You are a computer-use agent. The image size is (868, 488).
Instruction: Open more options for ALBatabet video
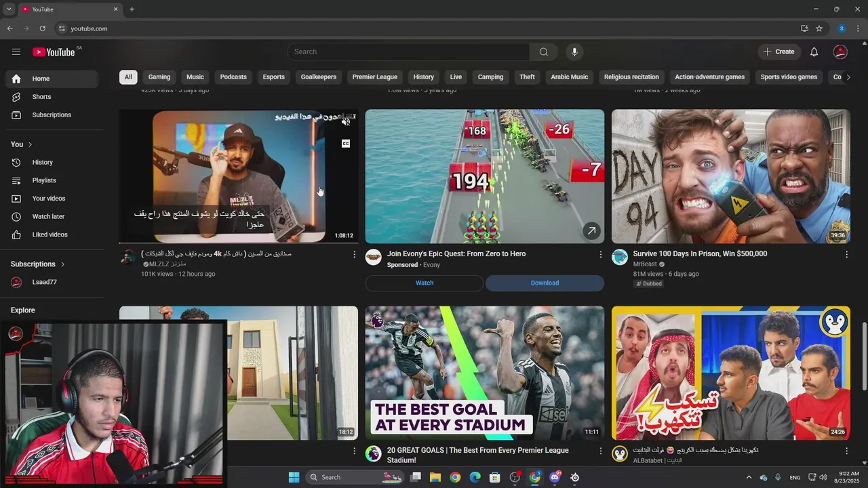pyautogui.click(x=846, y=451)
